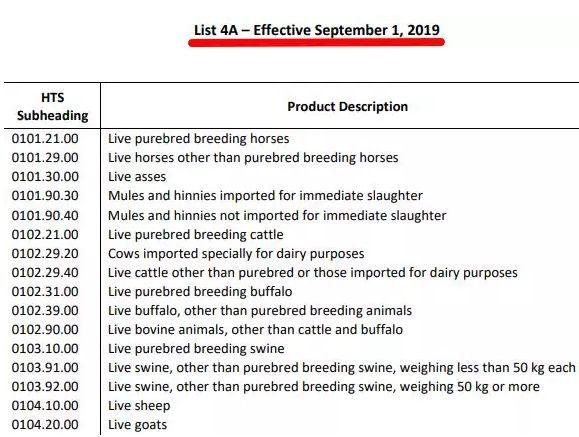Click HTS code 0101.21.00
579x437 pixels.
tap(45, 139)
